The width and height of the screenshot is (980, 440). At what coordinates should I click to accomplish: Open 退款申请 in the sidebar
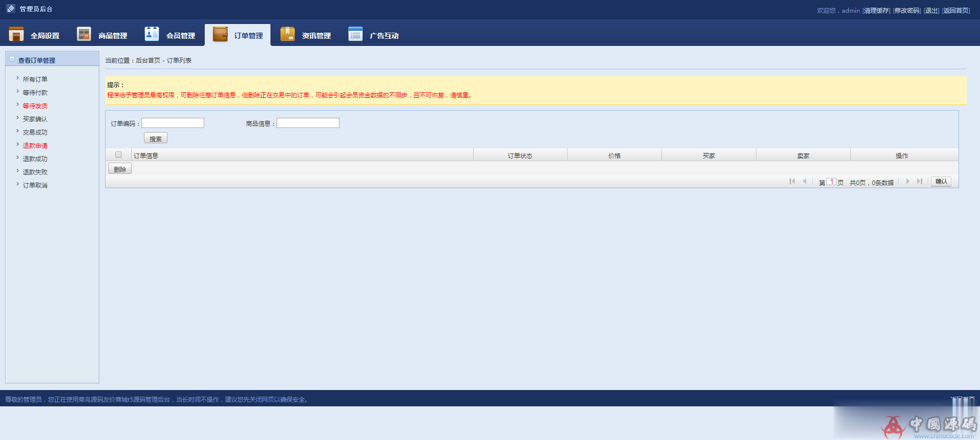35,146
